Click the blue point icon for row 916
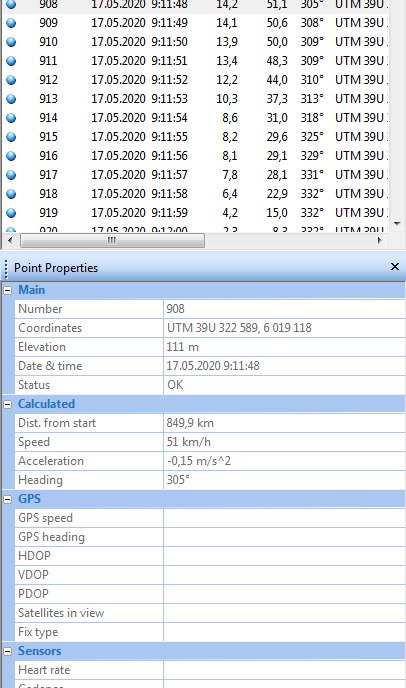Viewport: 406px width, 688px height. pos(11,156)
